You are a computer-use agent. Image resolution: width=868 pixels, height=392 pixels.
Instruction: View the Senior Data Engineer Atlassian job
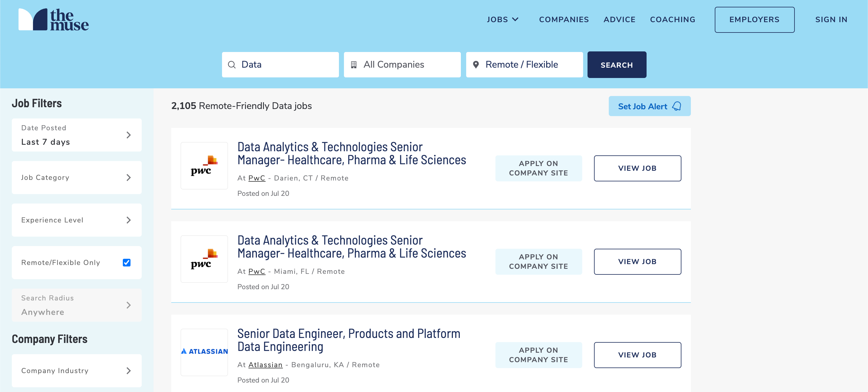pos(637,355)
